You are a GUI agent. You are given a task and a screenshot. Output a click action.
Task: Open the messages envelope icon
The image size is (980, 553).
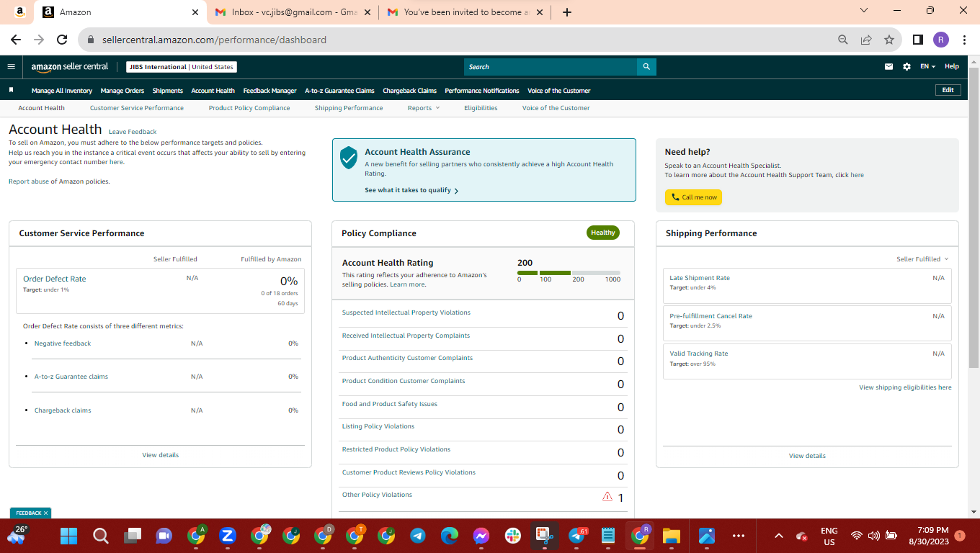click(888, 67)
